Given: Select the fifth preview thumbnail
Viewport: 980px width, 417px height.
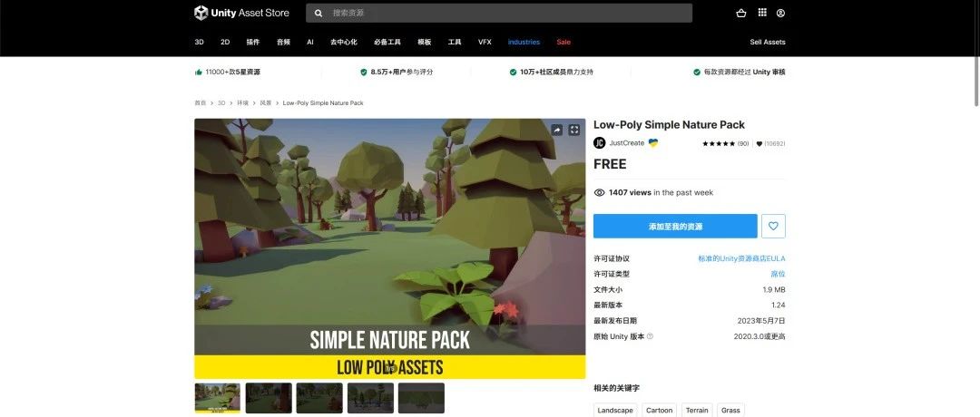Looking at the screenshot, I should [x=421, y=398].
